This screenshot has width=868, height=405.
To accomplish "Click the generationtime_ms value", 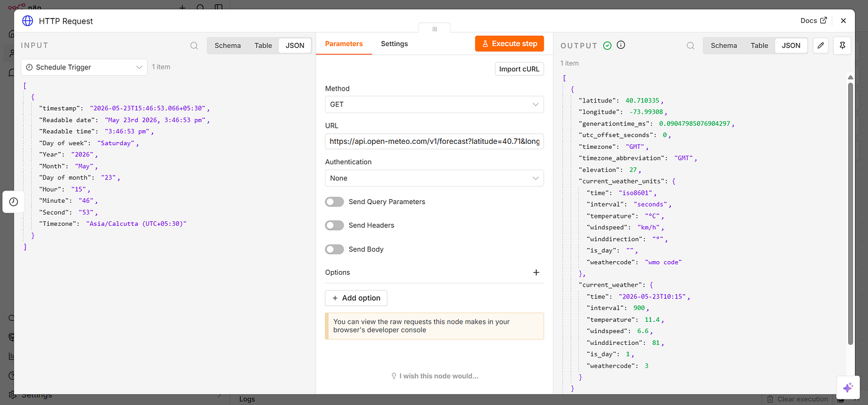I will [695, 123].
